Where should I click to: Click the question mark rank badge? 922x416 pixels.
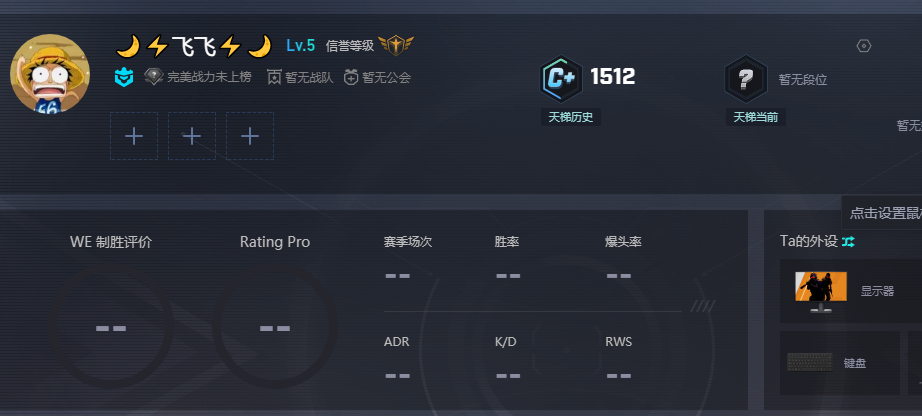(x=746, y=78)
